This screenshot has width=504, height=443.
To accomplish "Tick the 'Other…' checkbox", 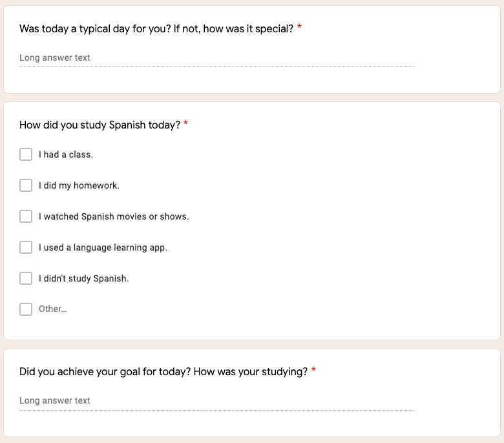I will 26,309.
